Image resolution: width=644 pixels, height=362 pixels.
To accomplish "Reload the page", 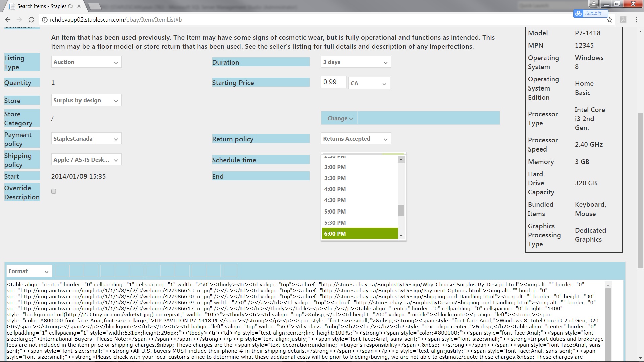I will [31, 20].
